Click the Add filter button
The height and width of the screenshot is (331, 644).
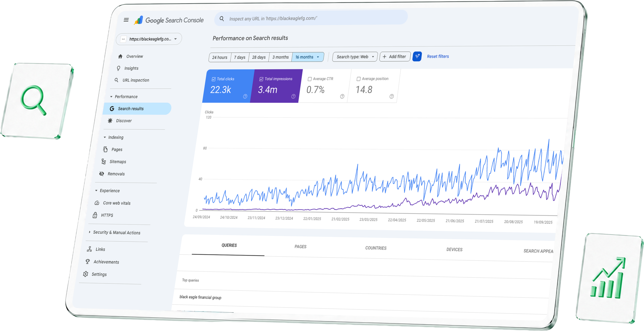click(x=395, y=57)
